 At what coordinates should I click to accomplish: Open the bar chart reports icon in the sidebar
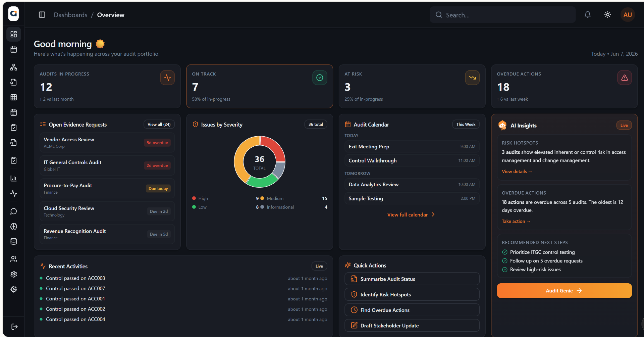click(x=14, y=178)
